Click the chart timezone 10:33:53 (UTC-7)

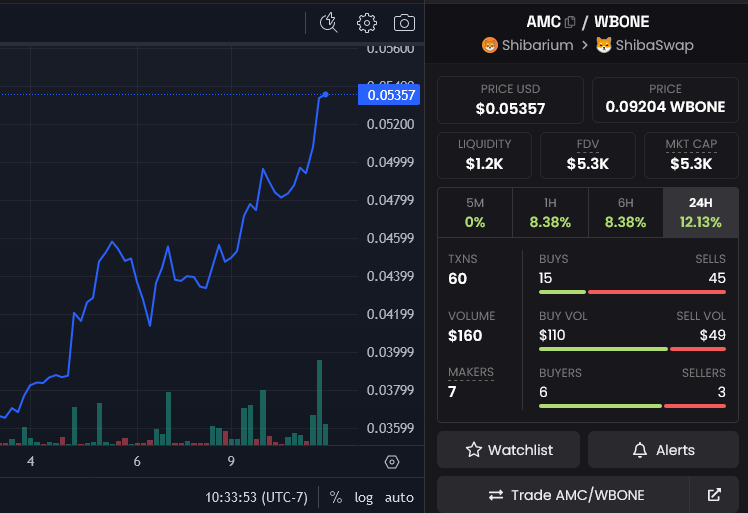[257, 497]
